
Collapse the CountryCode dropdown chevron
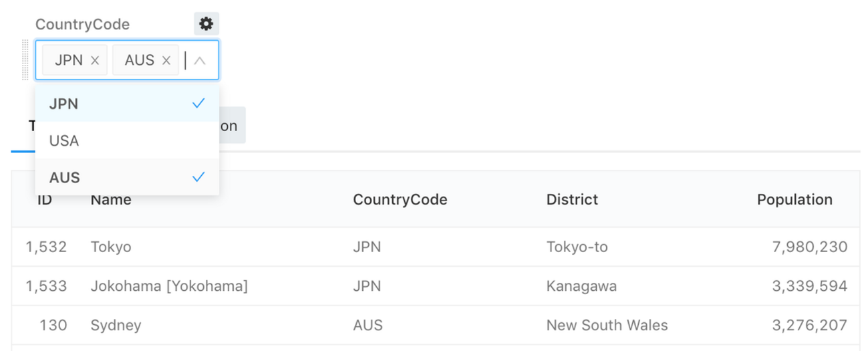(x=200, y=60)
